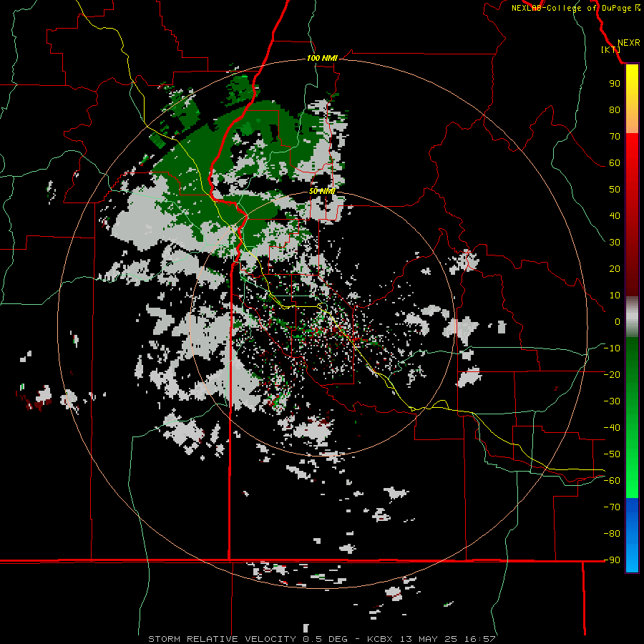Click the NEXR label above the color scale
The width and height of the screenshot is (644, 644).
628,43
